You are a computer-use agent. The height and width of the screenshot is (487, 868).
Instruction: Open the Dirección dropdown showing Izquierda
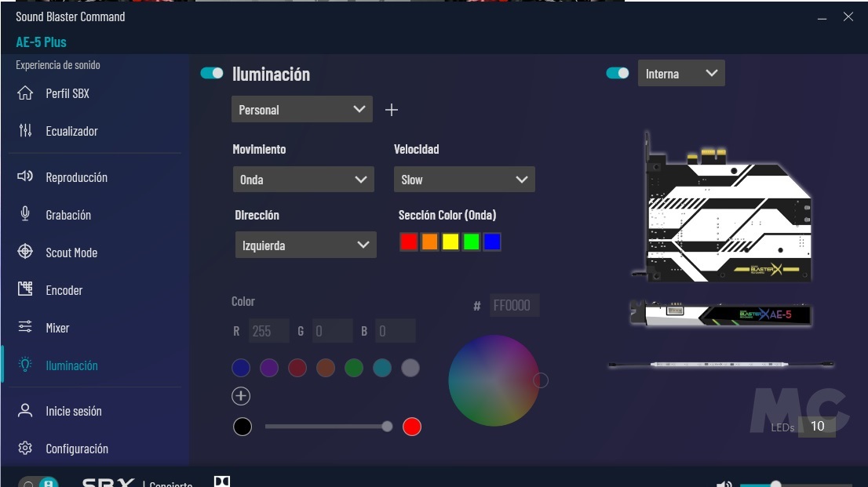pyautogui.click(x=305, y=245)
